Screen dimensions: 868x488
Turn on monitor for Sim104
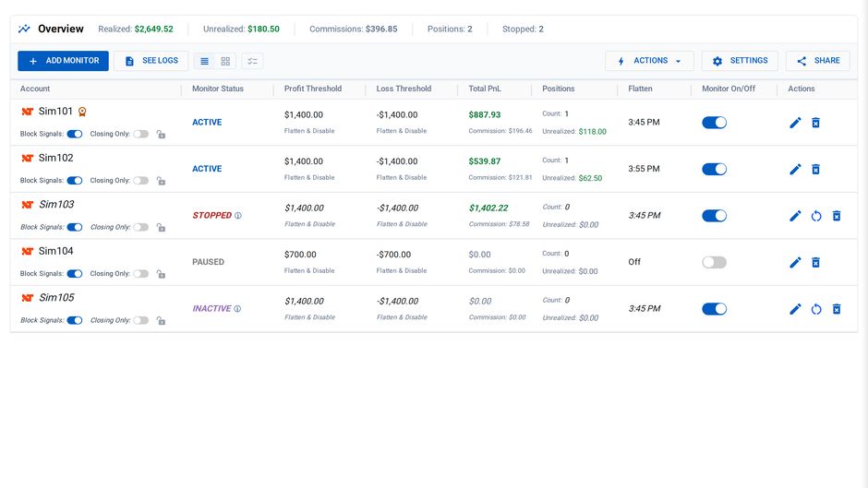click(x=714, y=262)
